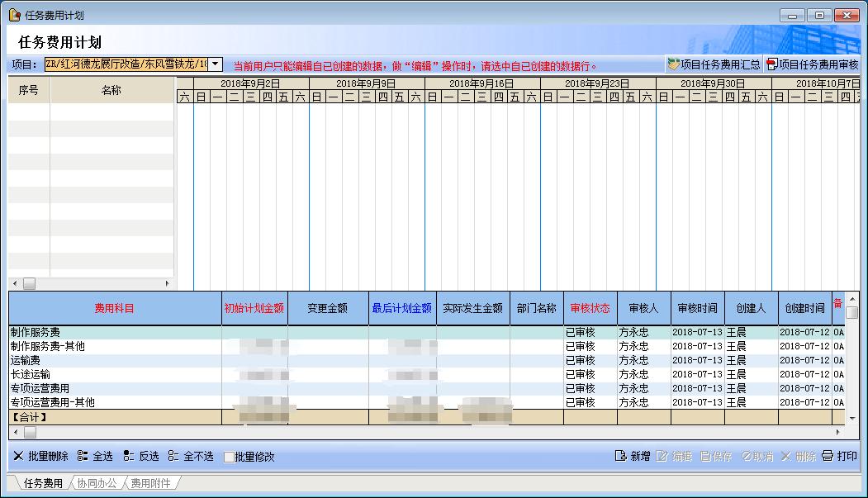This screenshot has height=498, width=868.
Task: Click the 反选 invert selection icon
Action: point(128,456)
